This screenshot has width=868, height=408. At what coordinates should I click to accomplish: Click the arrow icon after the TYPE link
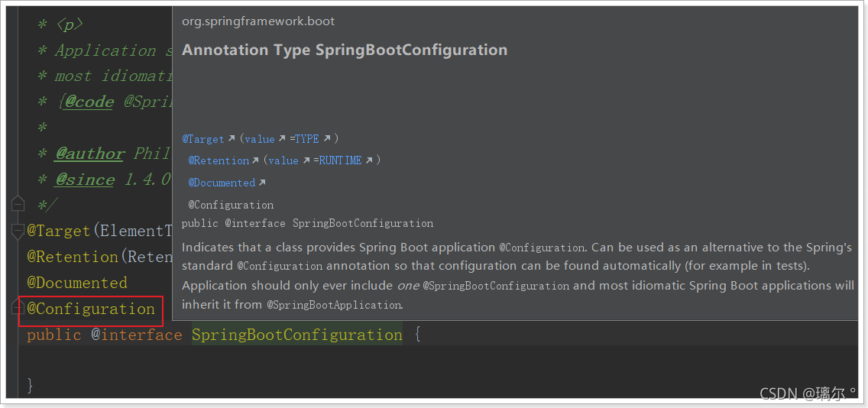click(327, 139)
